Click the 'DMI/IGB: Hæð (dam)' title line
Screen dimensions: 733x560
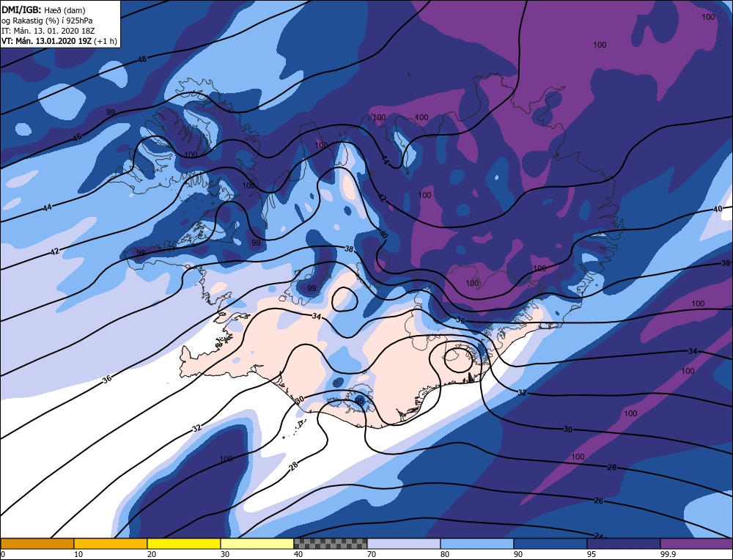pos(43,10)
